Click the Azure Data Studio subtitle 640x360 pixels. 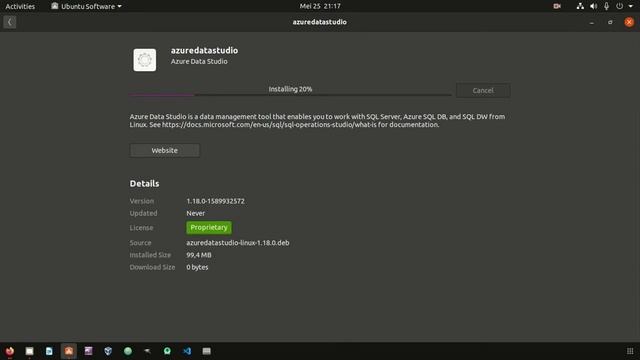coord(199,62)
